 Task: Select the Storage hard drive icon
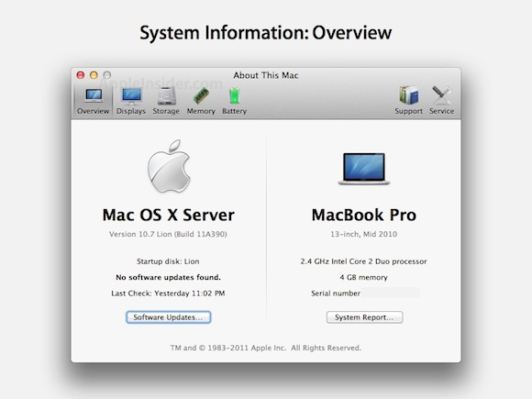pyautogui.click(x=167, y=96)
